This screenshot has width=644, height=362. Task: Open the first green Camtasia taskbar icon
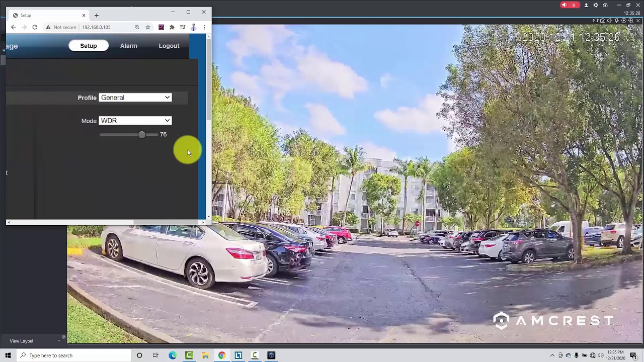click(x=189, y=355)
